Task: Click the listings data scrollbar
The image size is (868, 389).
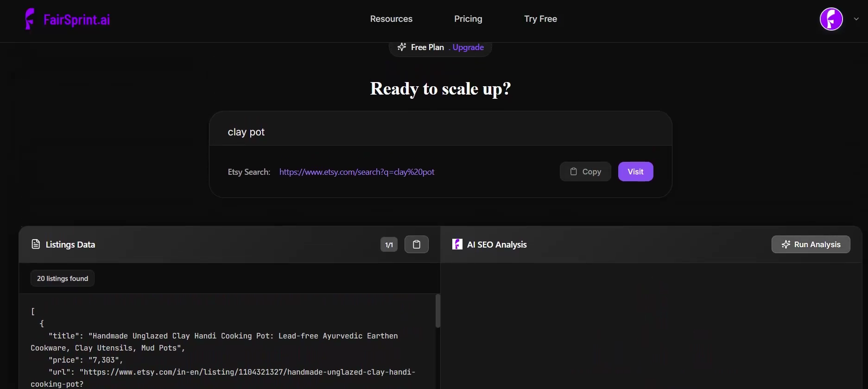Action: (438, 311)
